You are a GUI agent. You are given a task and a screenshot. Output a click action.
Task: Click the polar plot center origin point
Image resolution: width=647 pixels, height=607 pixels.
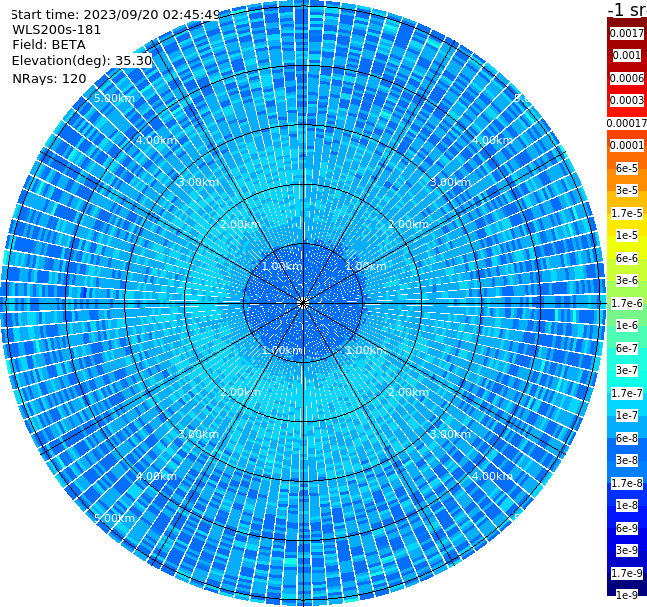click(303, 303)
